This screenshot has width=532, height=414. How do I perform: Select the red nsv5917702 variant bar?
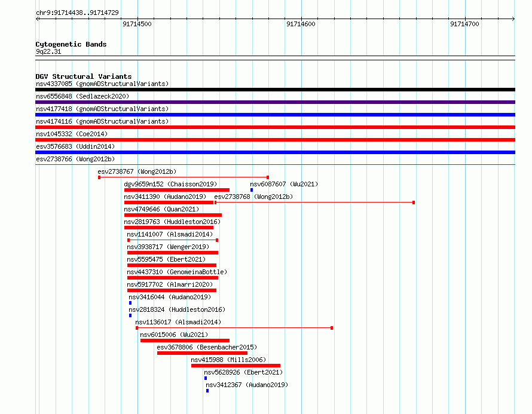(x=172, y=290)
